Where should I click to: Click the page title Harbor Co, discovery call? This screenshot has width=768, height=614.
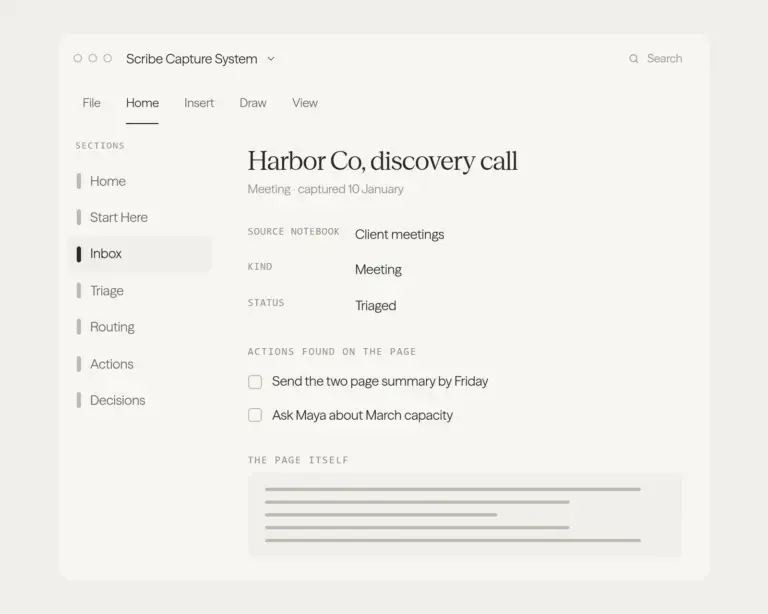(383, 161)
